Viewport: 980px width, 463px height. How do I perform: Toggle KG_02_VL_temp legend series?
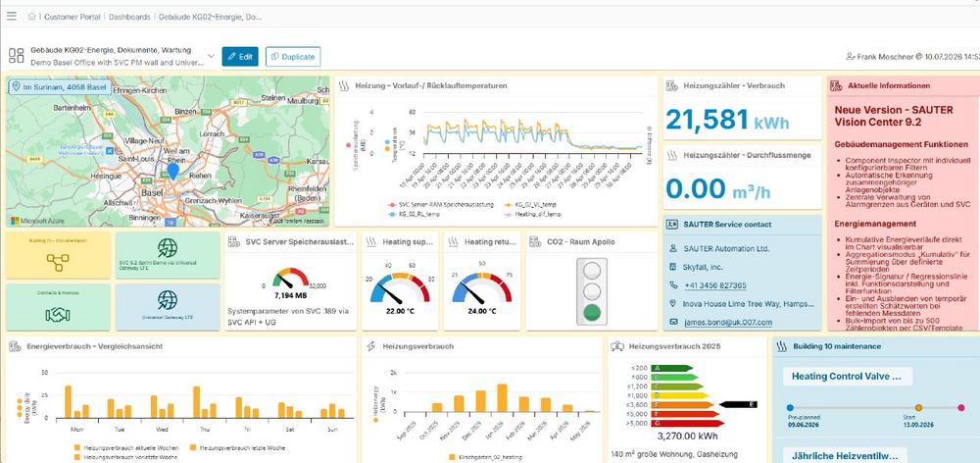point(531,205)
